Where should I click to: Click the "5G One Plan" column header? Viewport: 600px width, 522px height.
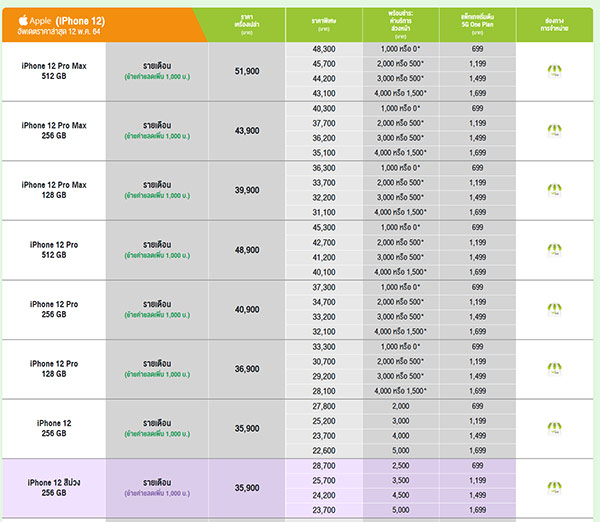point(477,24)
